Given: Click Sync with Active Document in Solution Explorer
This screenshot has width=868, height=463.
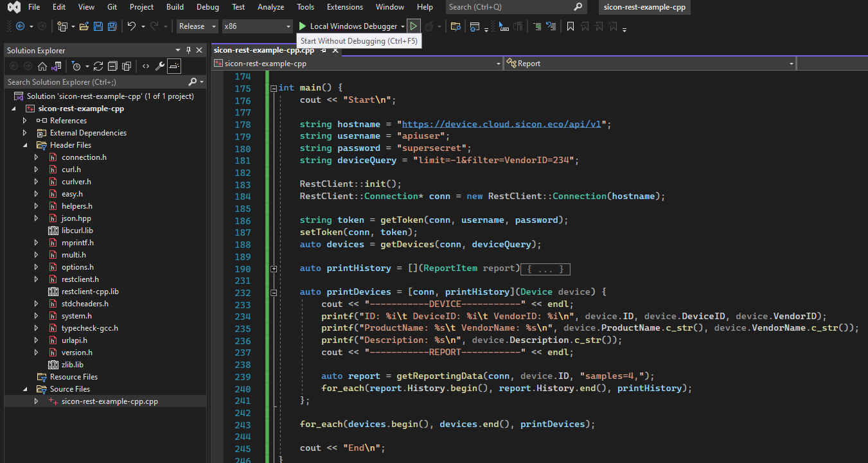Looking at the screenshot, I should pyautogui.click(x=98, y=66).
